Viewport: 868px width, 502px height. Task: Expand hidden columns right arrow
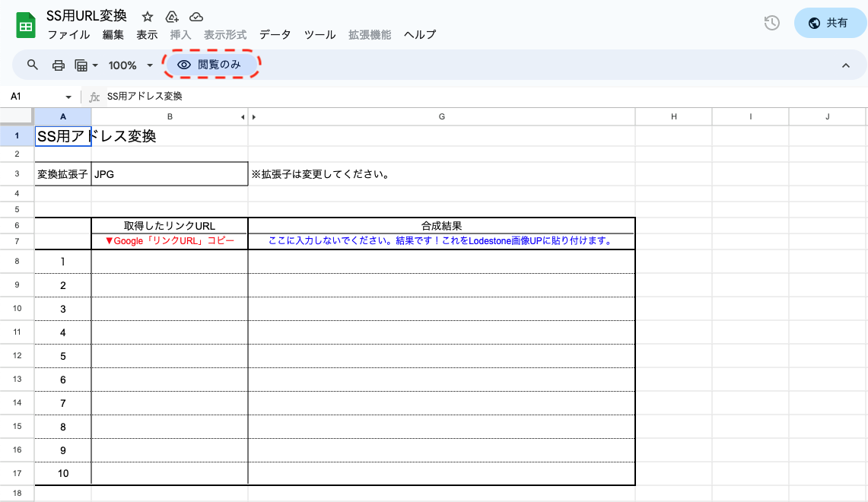[x=254, y=117]
